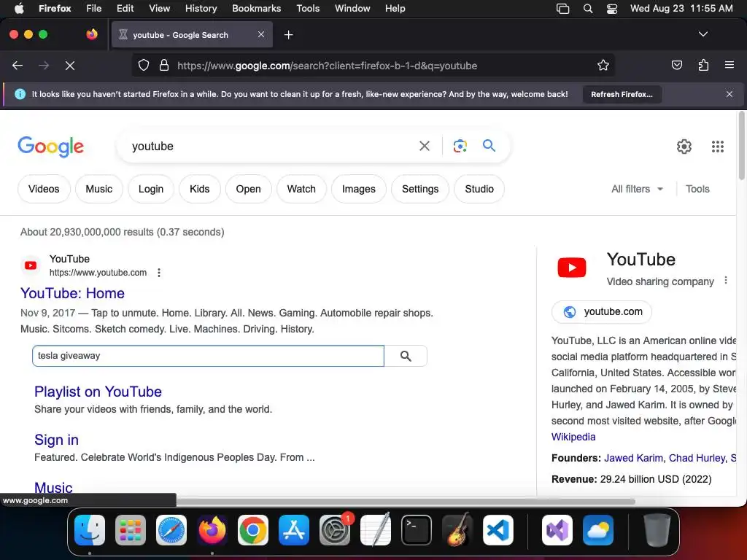The image size is (747, 560).
Task: Open the Firefox extensions puzzle icon
Action: pyautogui.click(x=703, y=65)
